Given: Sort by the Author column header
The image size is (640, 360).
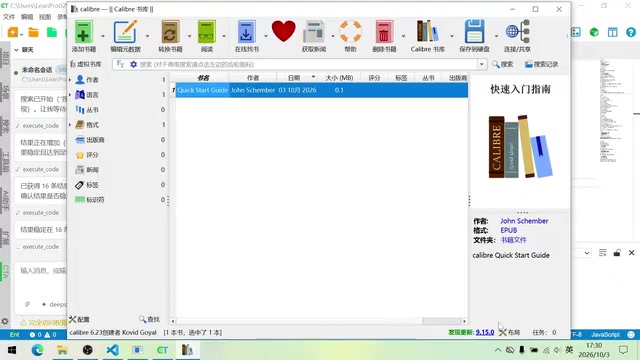Looking at the screenshot, I should click(x=253, y=78).
